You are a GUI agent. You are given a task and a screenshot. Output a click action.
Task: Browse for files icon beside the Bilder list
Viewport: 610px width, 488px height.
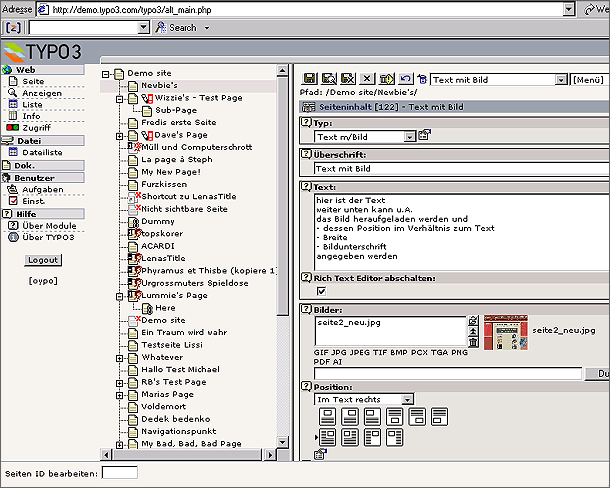tap(473, 321)
